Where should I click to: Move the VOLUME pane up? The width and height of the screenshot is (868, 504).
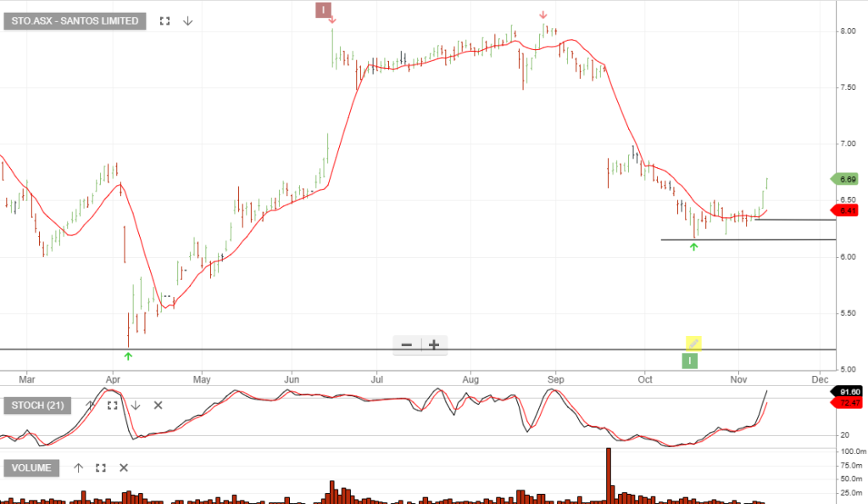click(78, 468)
